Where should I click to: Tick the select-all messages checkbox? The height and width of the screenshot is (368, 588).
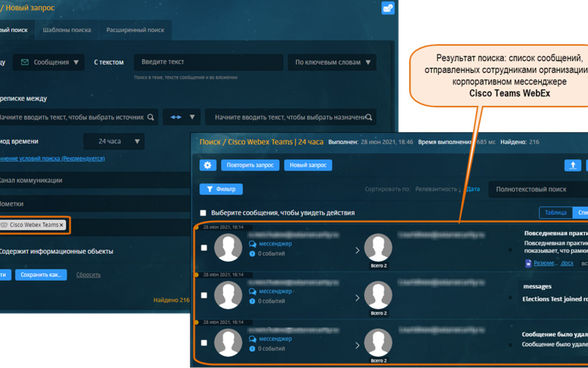(x=203, y=213)
